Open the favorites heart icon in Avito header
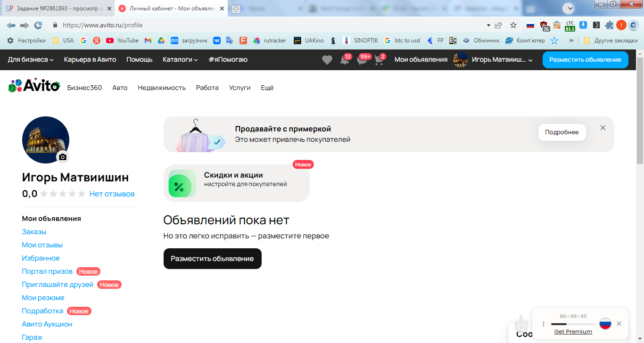The image size is (644, 343). click(x=327, y=60)
